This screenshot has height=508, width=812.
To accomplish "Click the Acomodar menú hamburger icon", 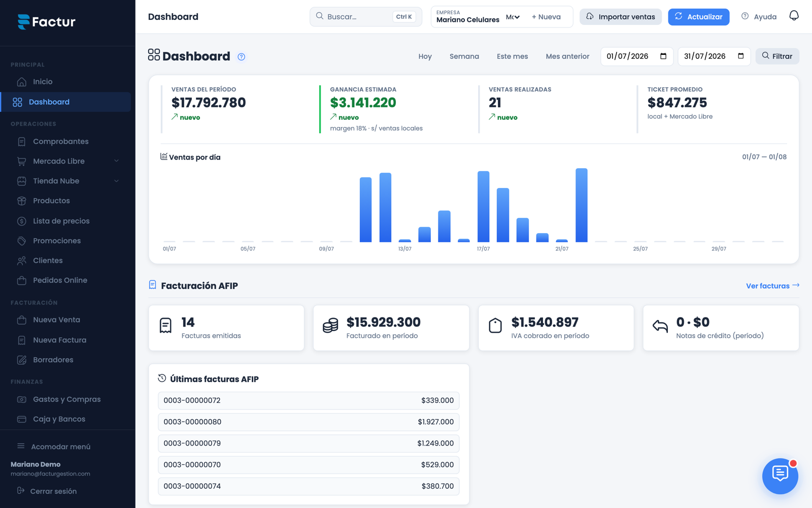I will click(x=21, y=446).
